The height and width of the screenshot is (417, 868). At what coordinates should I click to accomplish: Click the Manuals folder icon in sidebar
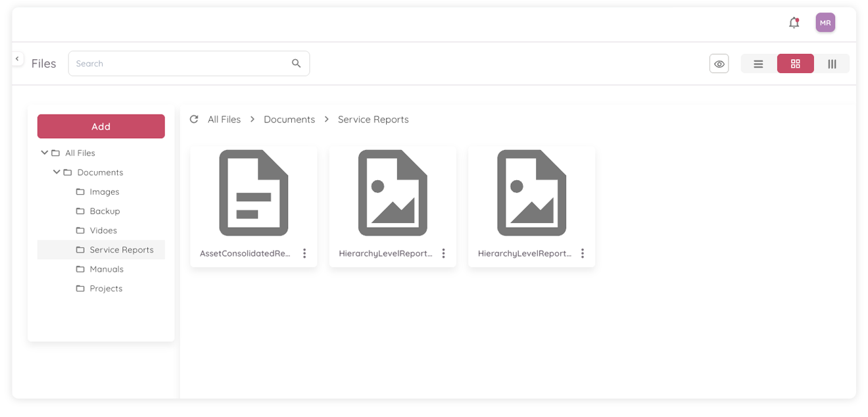tap(79, 269)
